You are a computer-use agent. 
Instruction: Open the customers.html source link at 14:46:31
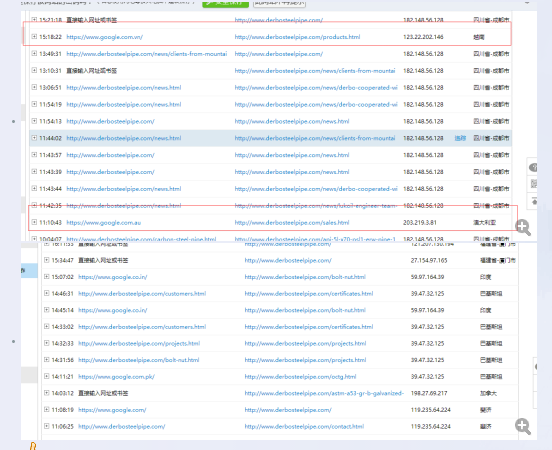click(142, 294)
